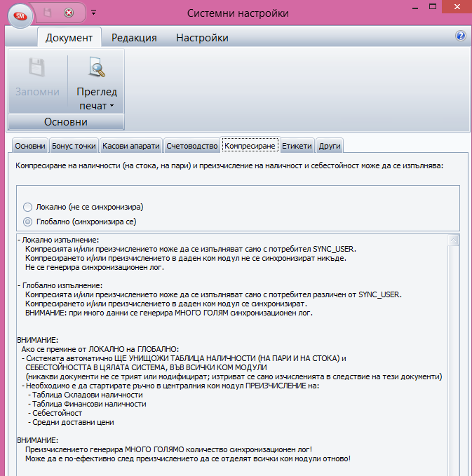
Task: Open the Бонус точки tab
Action: click(x=74, y=146)
